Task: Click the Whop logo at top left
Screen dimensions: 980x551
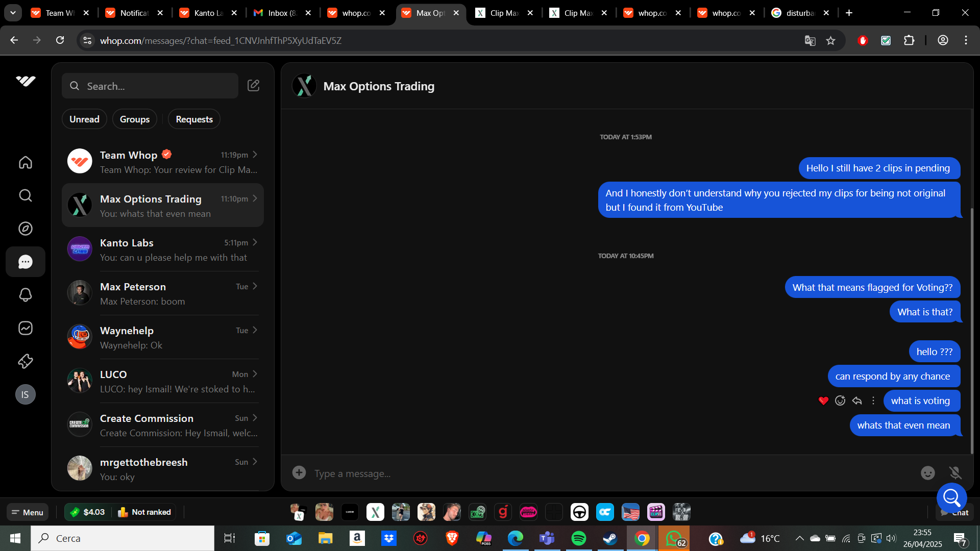Action: click(x=26, y=81)
